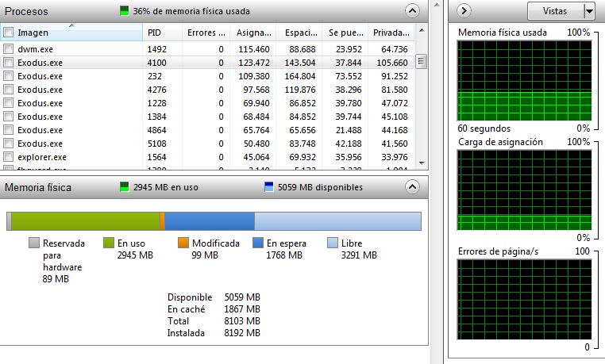Click the orange Modificada legend swatch

tap(183, 243)
